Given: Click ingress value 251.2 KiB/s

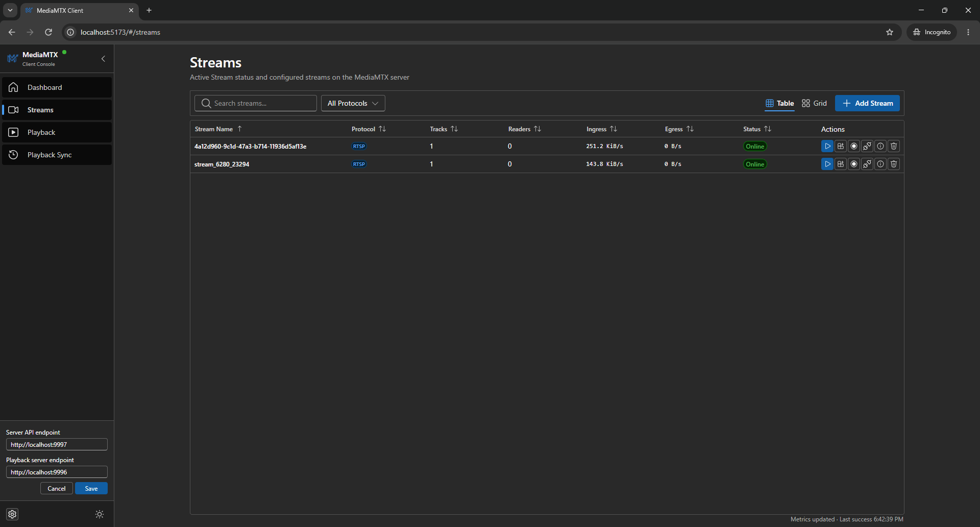Looking at the screenshot, I should click(x=604, y=146).
